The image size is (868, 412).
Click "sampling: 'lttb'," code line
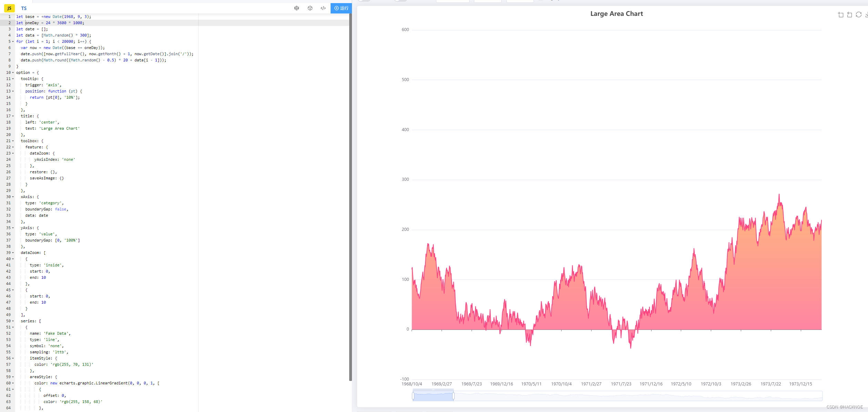pos(49,352)
